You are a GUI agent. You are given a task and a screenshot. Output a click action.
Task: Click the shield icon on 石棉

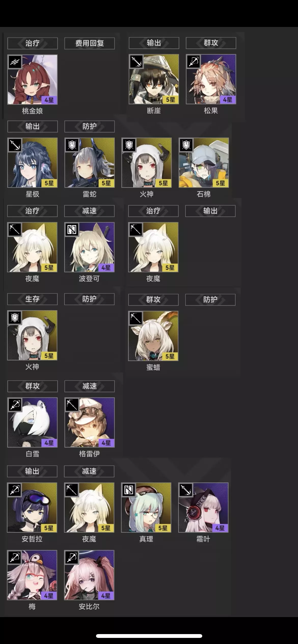point(186,145)
